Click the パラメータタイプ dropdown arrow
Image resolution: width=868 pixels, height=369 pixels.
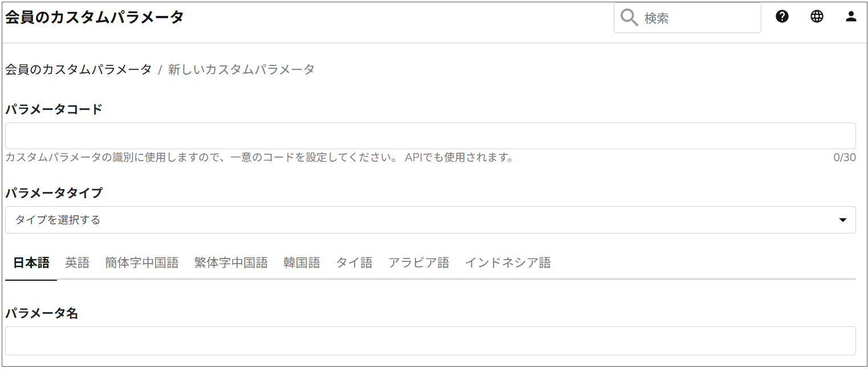pos(843,220)
